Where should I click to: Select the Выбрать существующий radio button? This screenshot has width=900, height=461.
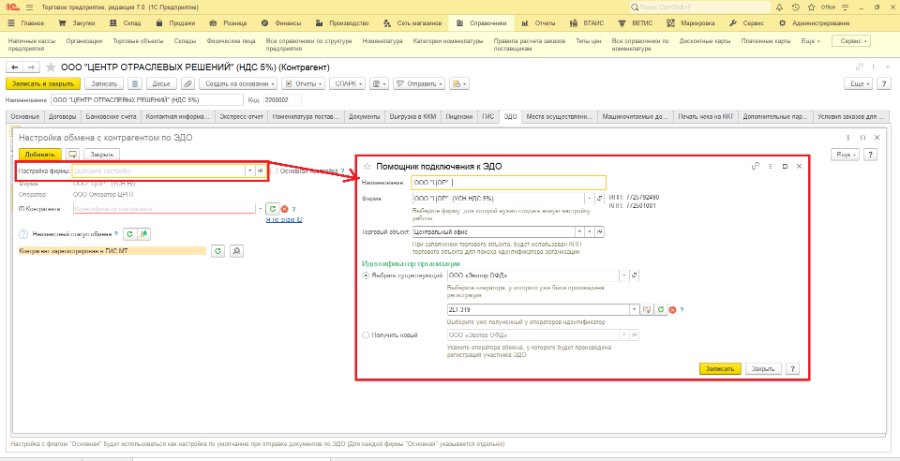(366, 276)
